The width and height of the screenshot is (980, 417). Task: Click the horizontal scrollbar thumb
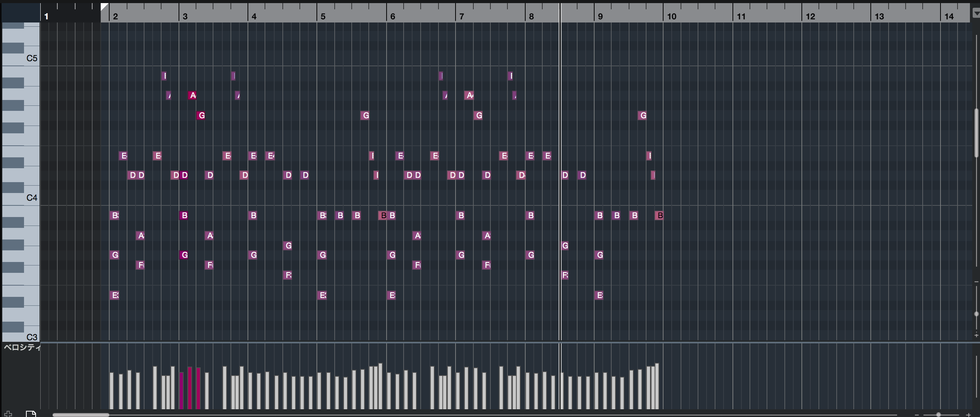81,415
